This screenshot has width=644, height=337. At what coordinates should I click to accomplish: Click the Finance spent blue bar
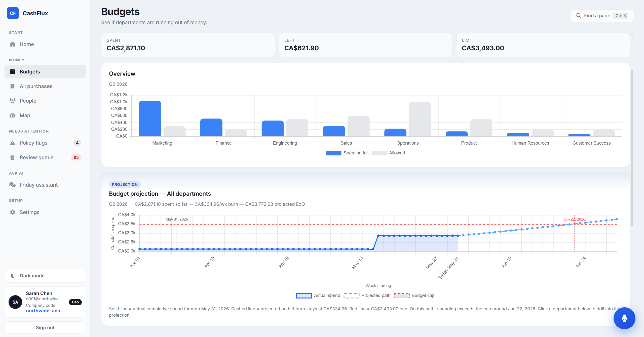pyautogui.click(x=211, y=128)
